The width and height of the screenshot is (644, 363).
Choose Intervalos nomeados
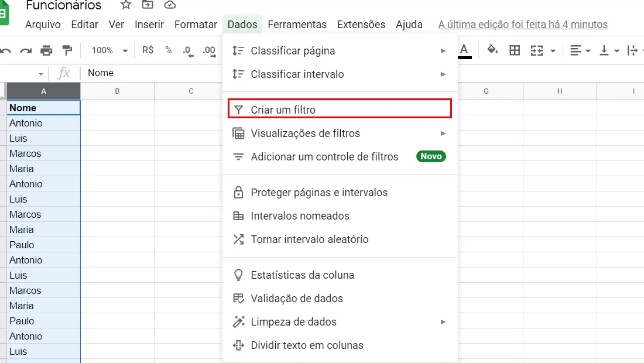pyautogui.click(x=340, y=216)
